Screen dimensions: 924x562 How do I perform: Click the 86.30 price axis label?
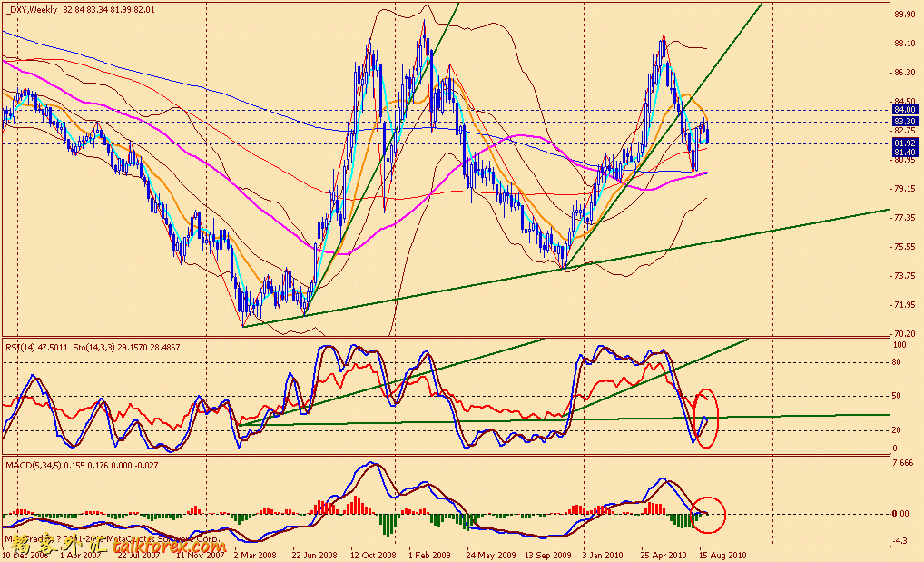(x=905, y=73)
